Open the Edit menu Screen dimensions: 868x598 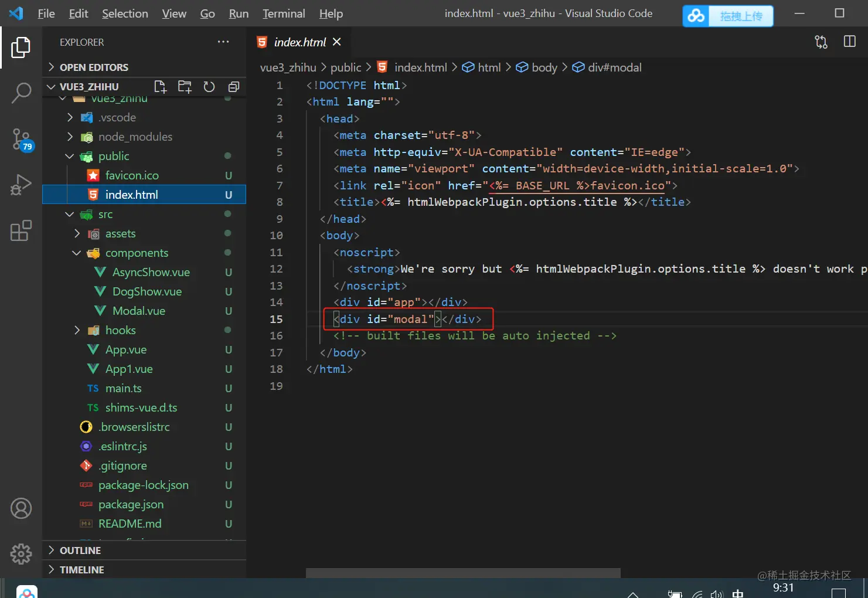coord(79,13)
